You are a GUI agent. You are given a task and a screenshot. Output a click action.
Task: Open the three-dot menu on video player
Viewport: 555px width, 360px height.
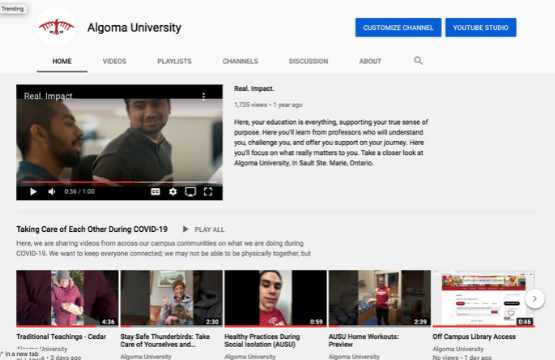click(x=204, y=96)
